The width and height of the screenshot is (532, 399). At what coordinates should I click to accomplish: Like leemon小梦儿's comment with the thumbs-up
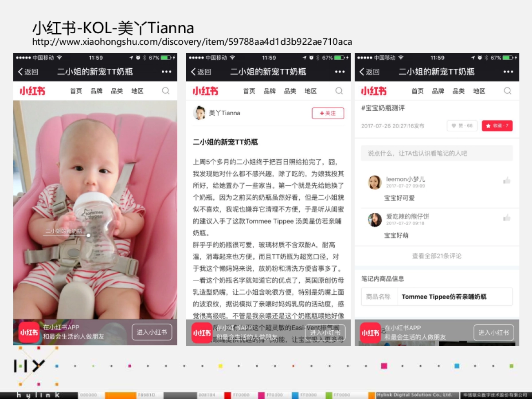pos(507,180)
